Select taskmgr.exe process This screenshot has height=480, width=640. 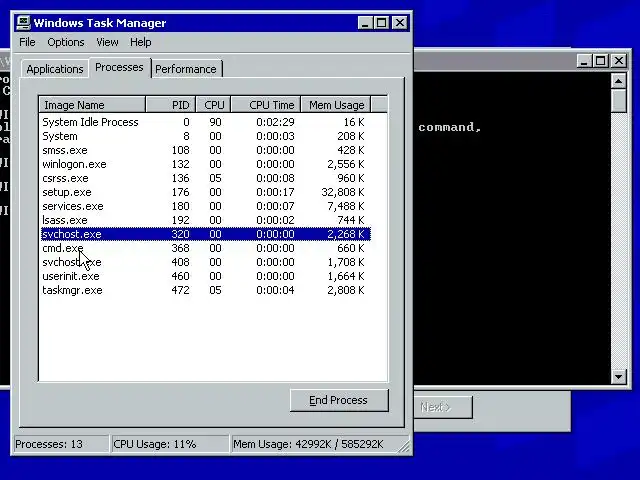[x=206, y=290]
